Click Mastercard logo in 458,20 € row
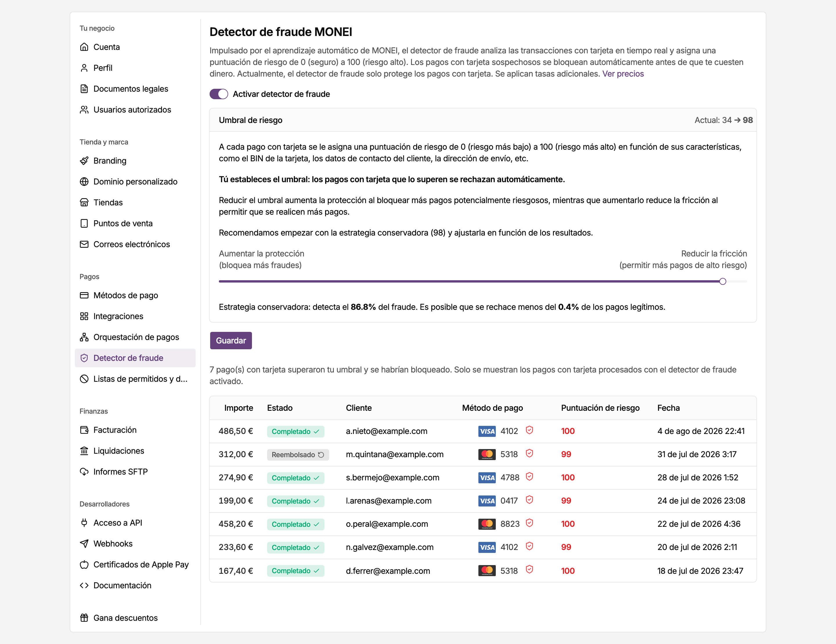Image resolution: width=836 pixels, height=644 pixels. (x=487, y=524)
